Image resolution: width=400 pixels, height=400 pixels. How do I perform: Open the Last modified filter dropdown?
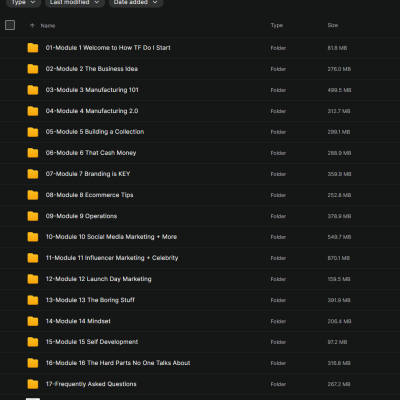[75, 2]
